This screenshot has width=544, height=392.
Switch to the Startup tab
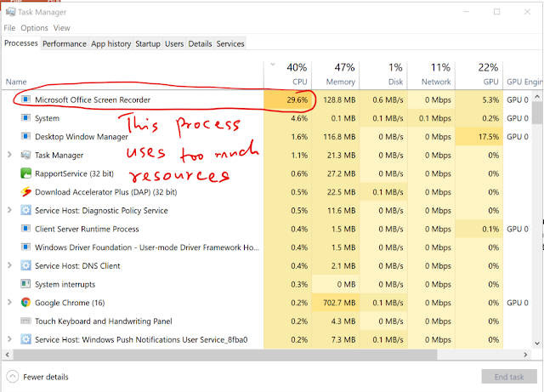[x=148, y=43]
